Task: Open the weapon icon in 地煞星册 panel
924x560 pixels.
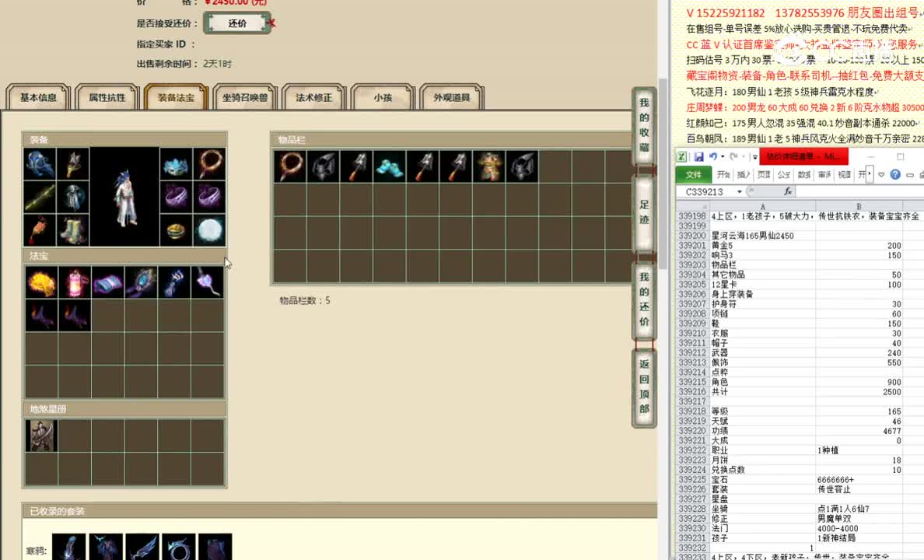Action: coord(41,436)
